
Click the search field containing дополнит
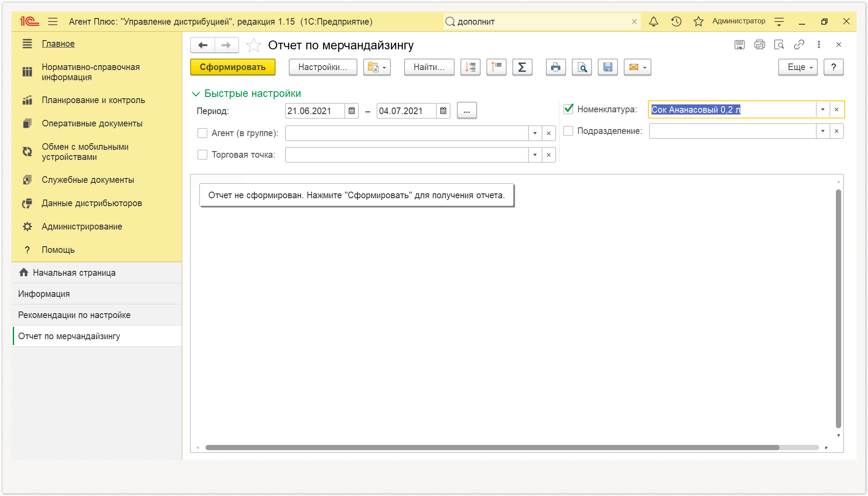pyautogui.click(x=541, y=22)
